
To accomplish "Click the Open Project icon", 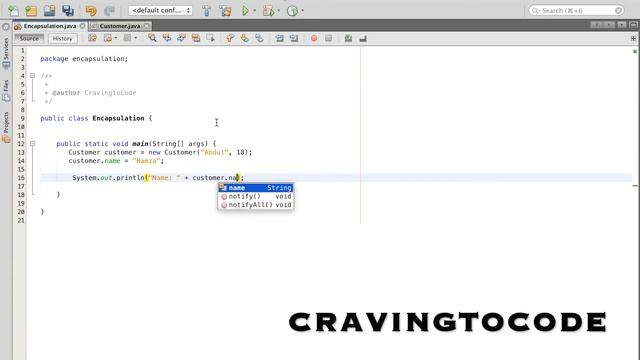I will [49, 11].
